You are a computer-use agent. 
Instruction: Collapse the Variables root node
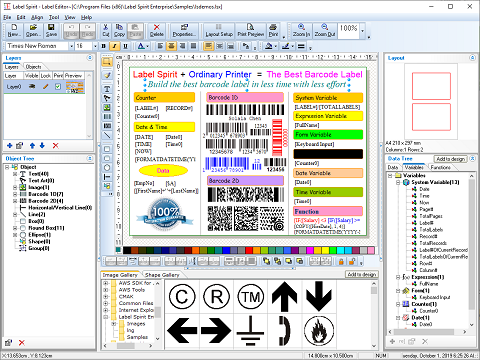click(390, 175)
